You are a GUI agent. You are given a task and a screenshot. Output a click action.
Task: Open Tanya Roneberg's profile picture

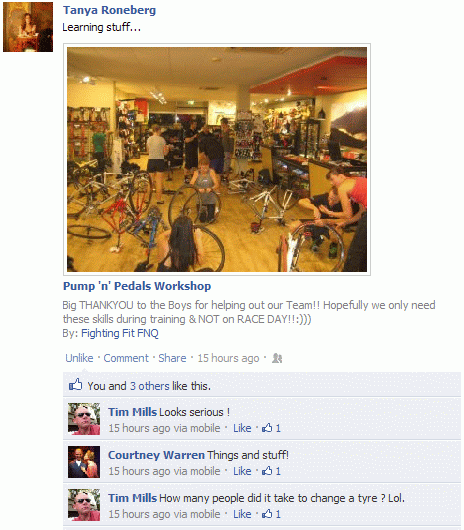[28, 27]
